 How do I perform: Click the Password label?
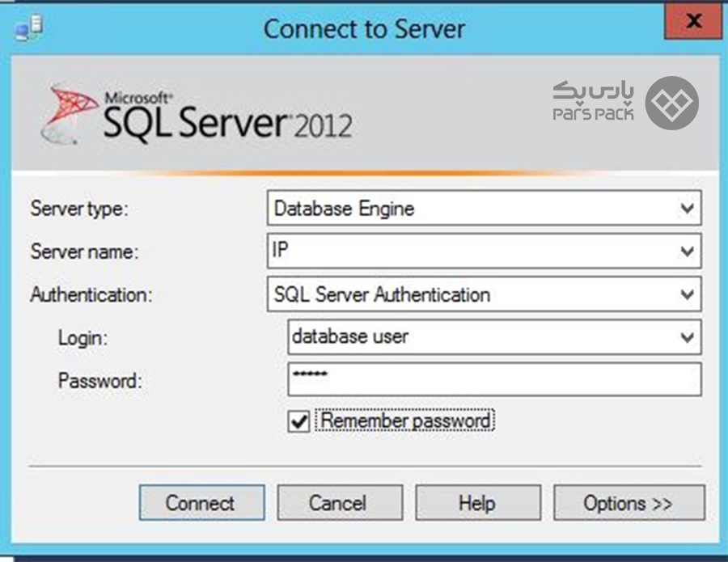pyautogui.click(x=99, y=381)
